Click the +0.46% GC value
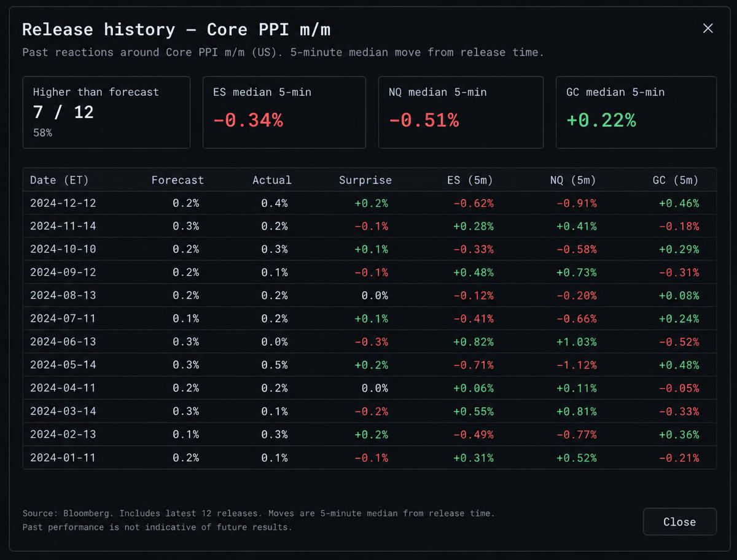Screen dimensions: 737x560 point(679,203)
